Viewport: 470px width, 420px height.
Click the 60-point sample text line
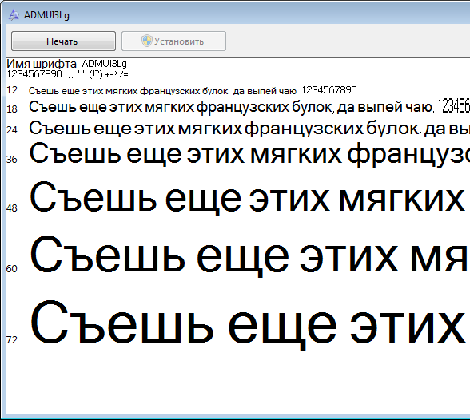[x=249, y=257]
